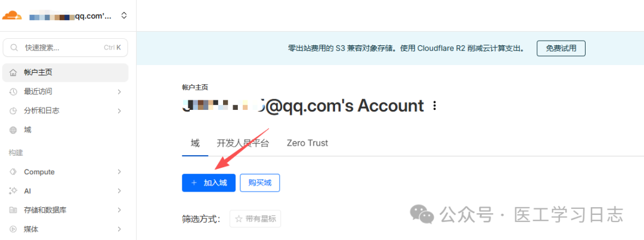Screen dimensions: 644x240
Task: Expand the Compute section chevron
Action: (119, 172)
